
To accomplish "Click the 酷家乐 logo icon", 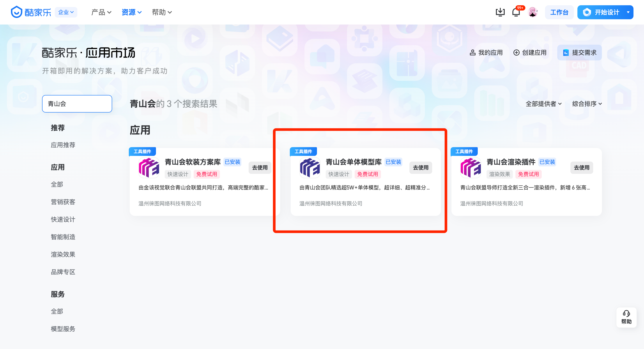I will pos(16,12).
